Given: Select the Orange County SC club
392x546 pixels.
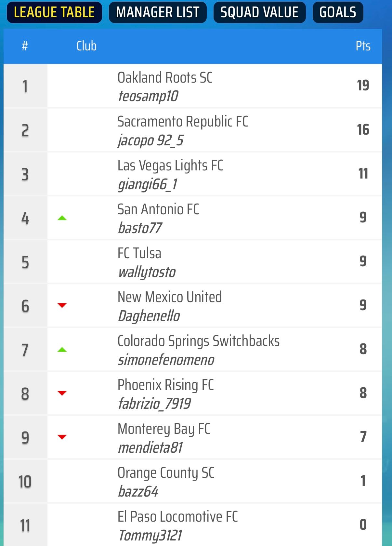Looking at the screenshot, I should point(166,473).
